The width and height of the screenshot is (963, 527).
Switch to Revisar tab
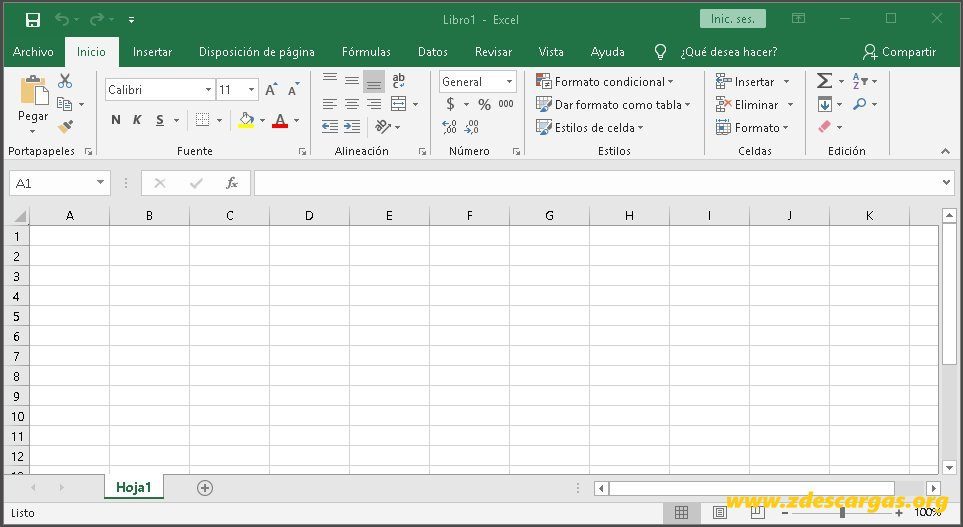[493, 52]
